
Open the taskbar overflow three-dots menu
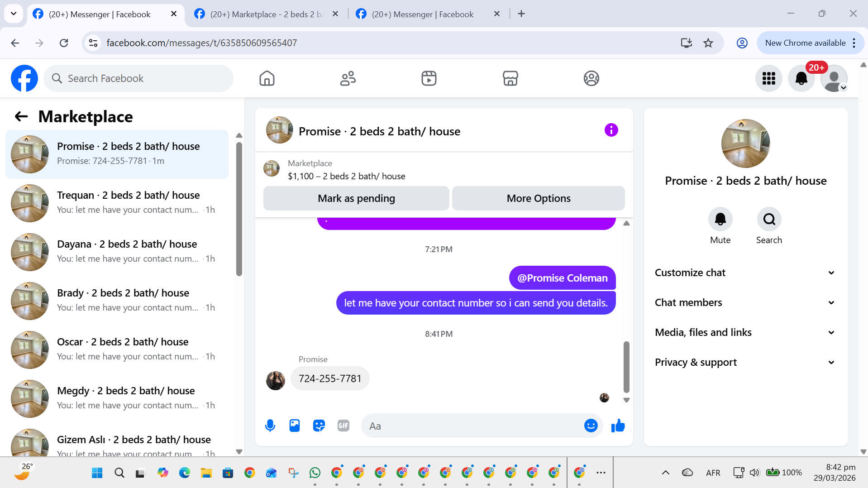tap(601, 473)
